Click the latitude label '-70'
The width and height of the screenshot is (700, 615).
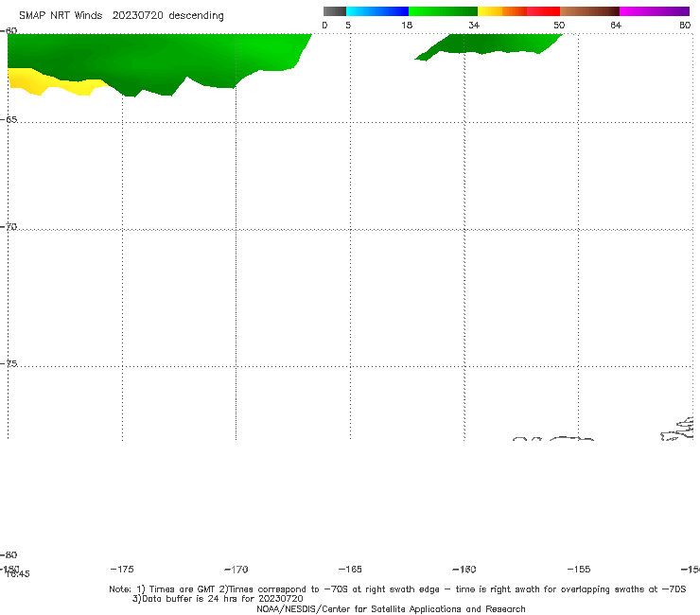coord(9,227)
